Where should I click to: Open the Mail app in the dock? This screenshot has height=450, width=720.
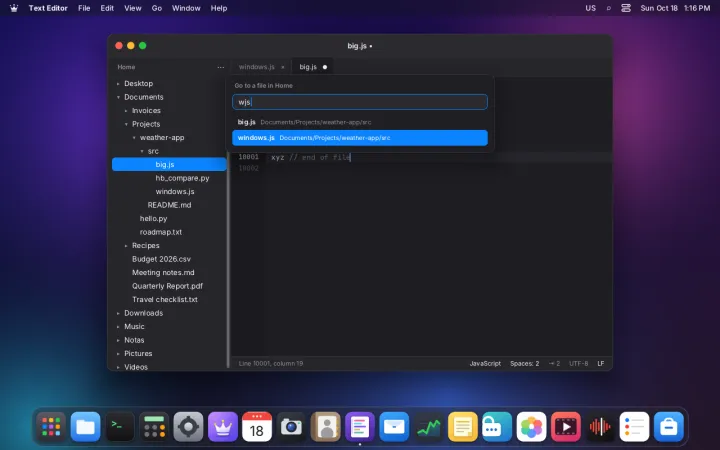[x=394, y=427]
